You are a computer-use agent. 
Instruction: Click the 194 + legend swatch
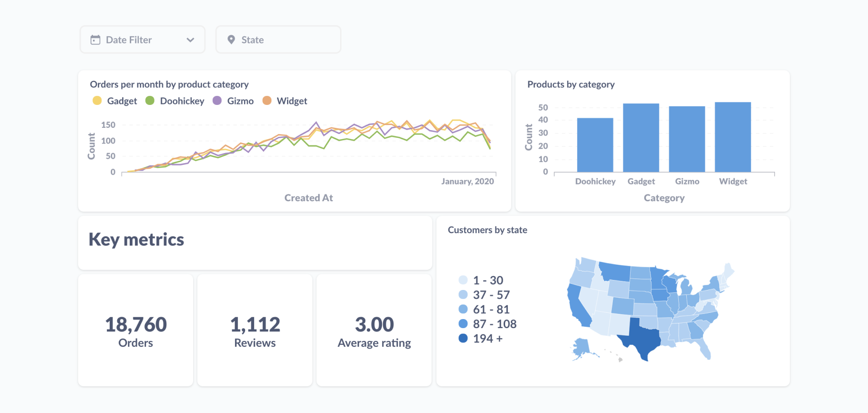click(463, 338)
